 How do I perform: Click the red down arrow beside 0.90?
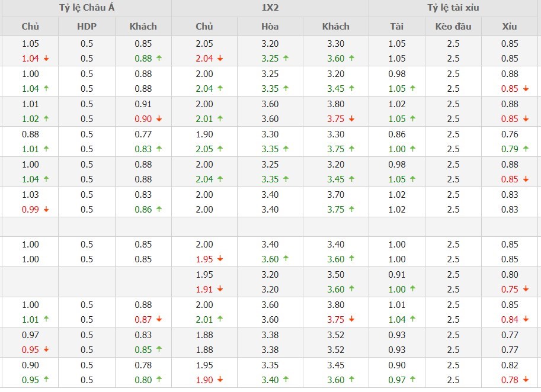(x=159, y=119)
